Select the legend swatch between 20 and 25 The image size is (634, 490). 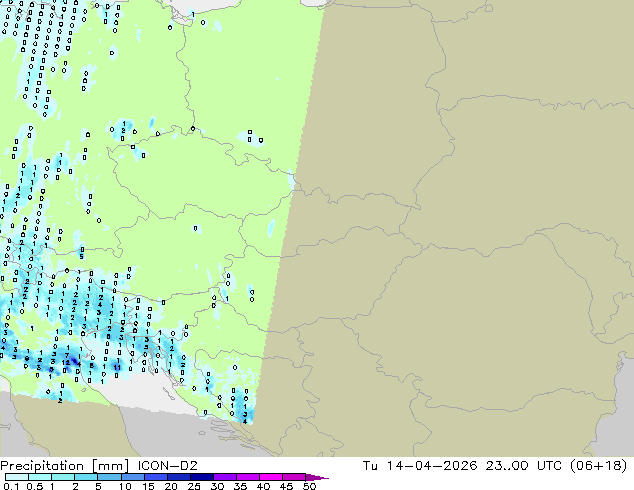[178, 477]
